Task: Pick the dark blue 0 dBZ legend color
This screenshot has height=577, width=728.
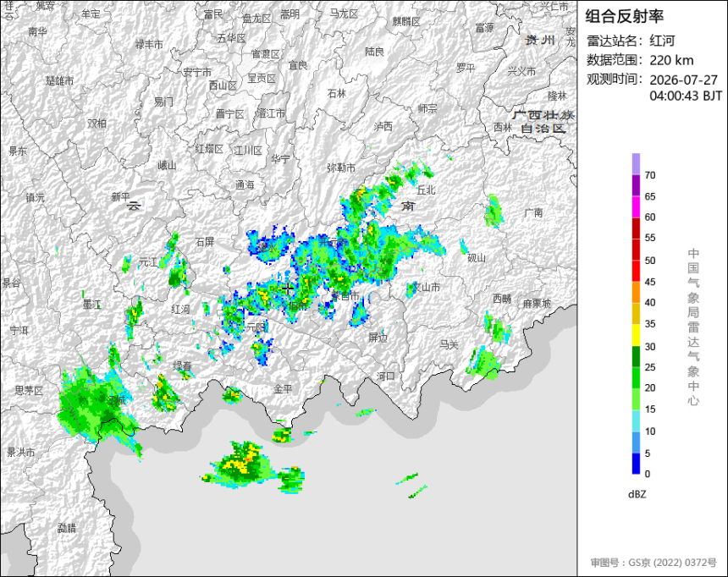Action: pos(636,464)
